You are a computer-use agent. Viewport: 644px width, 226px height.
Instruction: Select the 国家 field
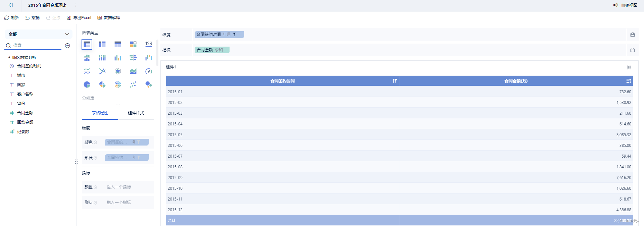21,85
